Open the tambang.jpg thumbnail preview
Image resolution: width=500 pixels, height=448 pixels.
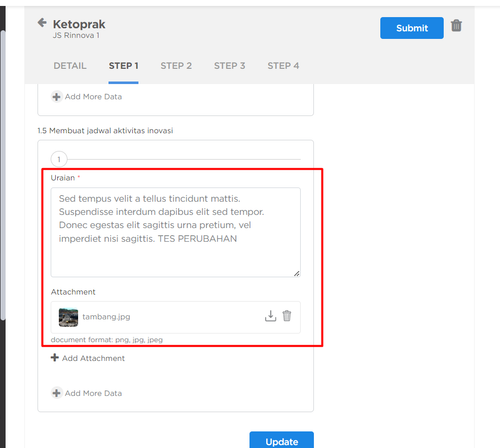tap(68, 317)
